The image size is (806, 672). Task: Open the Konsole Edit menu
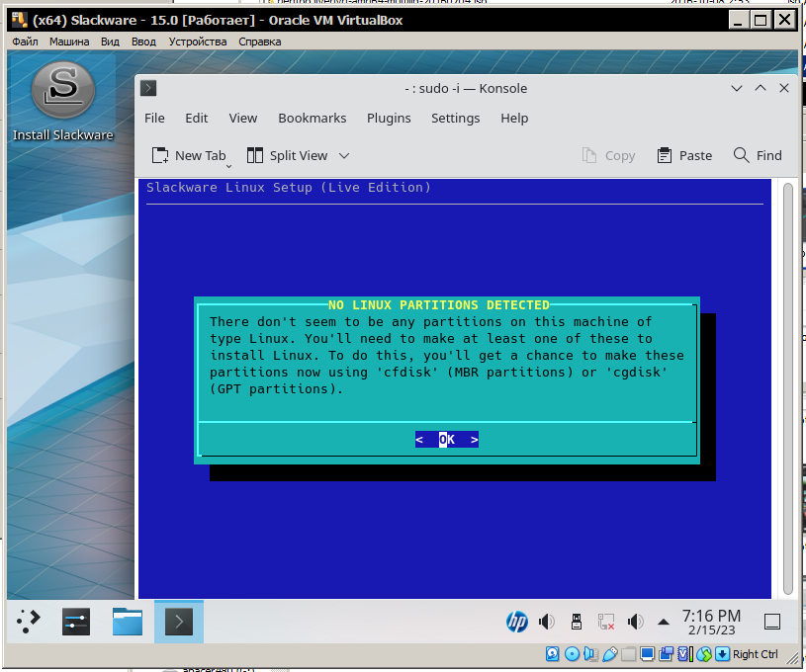click(197, 119)
